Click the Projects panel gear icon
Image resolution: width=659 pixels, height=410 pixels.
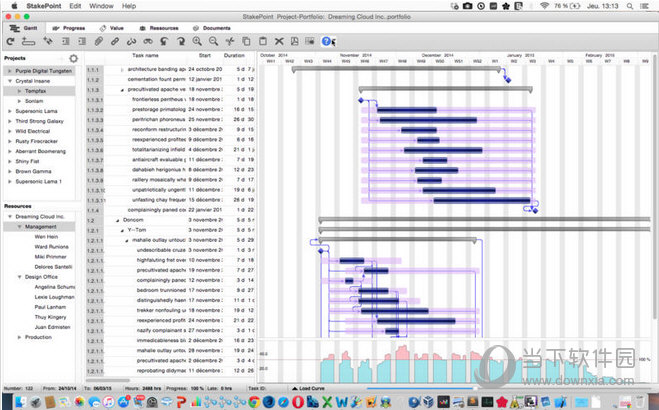click(74, 58)
